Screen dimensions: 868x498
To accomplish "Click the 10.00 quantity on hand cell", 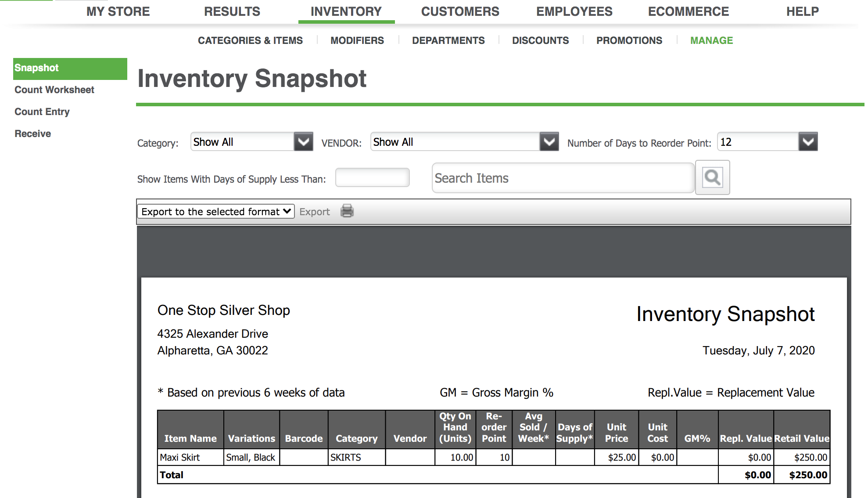I will [x=456, y=457].
